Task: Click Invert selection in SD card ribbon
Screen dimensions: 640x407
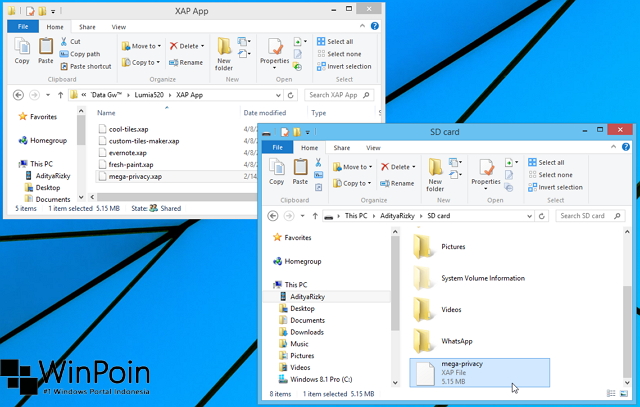Action: [555, 187]
